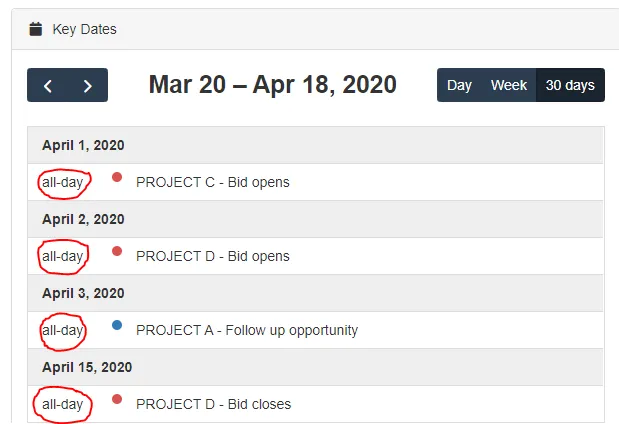Switch to Day view
The width and height of the screenshot is (619, 424).
459,85
